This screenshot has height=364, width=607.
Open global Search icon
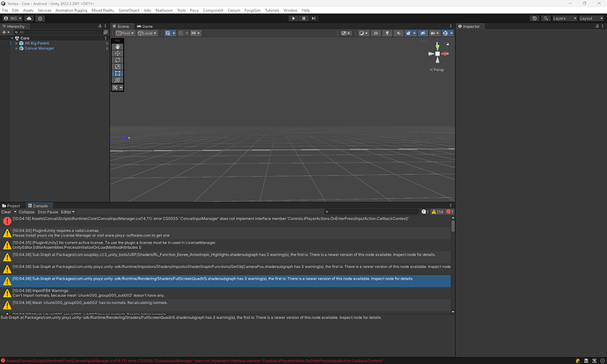[x=545, y=18]
